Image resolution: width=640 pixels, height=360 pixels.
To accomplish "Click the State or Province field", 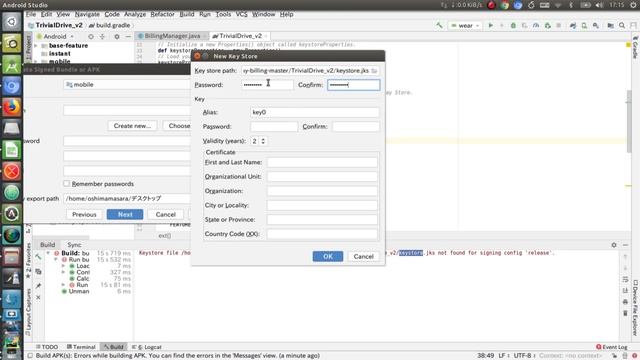I will 322,220.
